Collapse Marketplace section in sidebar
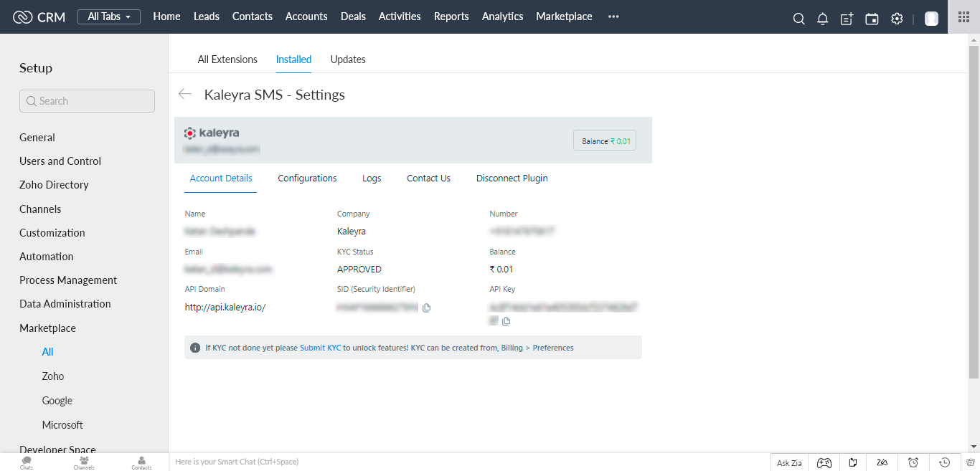The width and height of the screenshot is (980, 471). click(47, 328)
